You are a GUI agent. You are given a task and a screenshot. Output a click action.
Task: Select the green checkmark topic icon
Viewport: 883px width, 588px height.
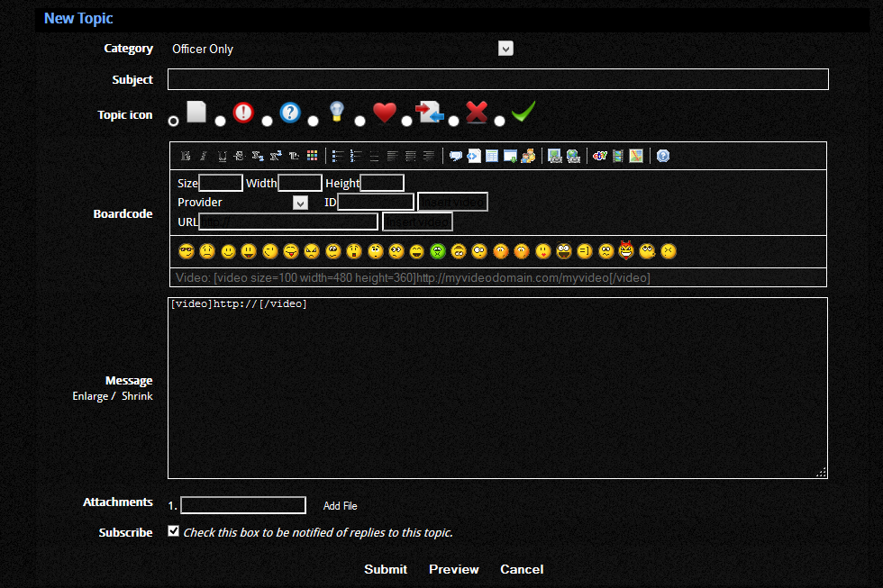tap(499, 121)
